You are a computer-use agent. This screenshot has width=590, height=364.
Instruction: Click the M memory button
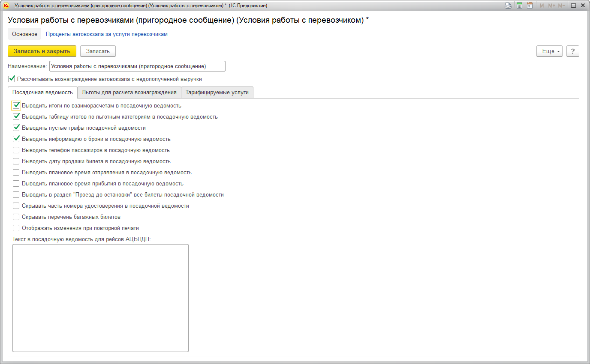coord(542,6)
